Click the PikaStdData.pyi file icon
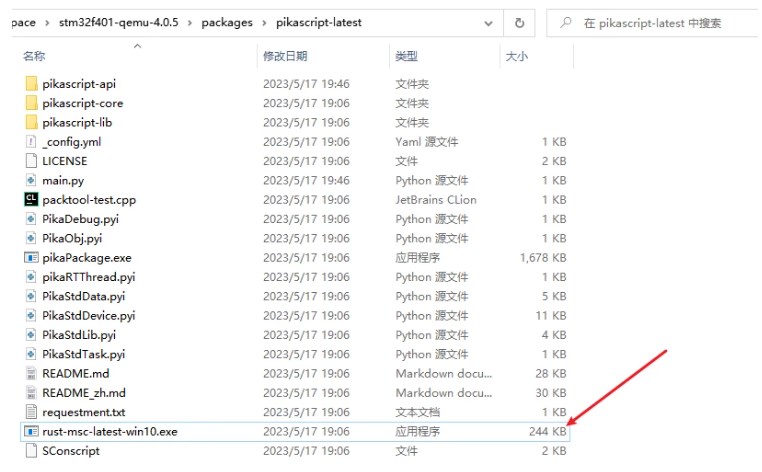 31,296
